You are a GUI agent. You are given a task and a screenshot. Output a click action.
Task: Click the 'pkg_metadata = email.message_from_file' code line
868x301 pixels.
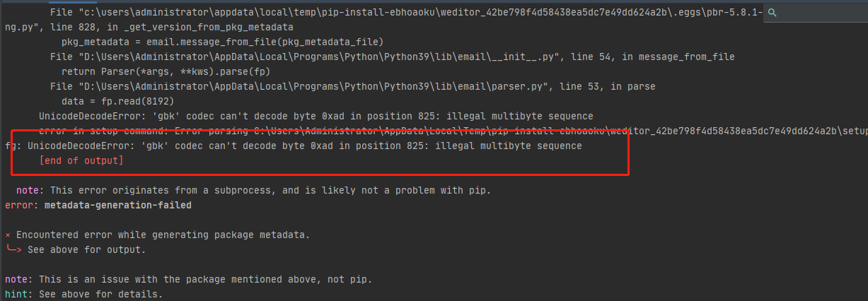(222, 42)
